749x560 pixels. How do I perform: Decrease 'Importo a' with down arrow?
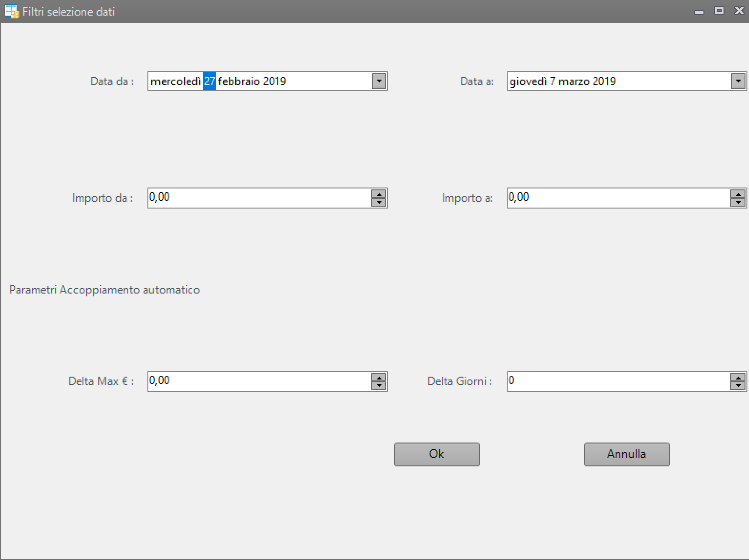738,202
